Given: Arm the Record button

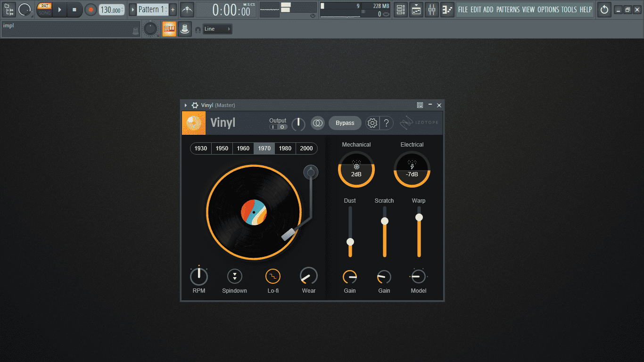Looking at the screenshot, I should (90, 9).
